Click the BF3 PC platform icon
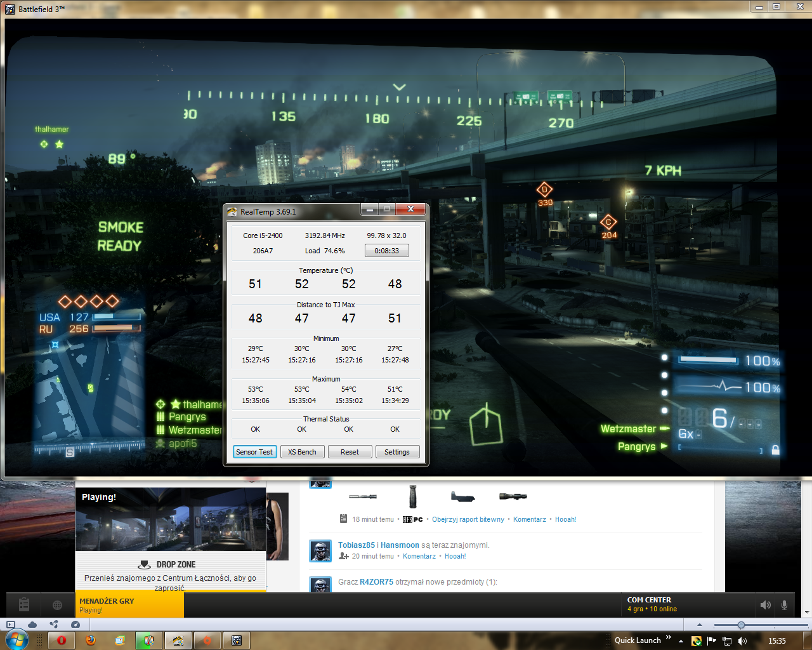This screenshot has width=812, height=650. pyautogui.click(x=413, y=519)
